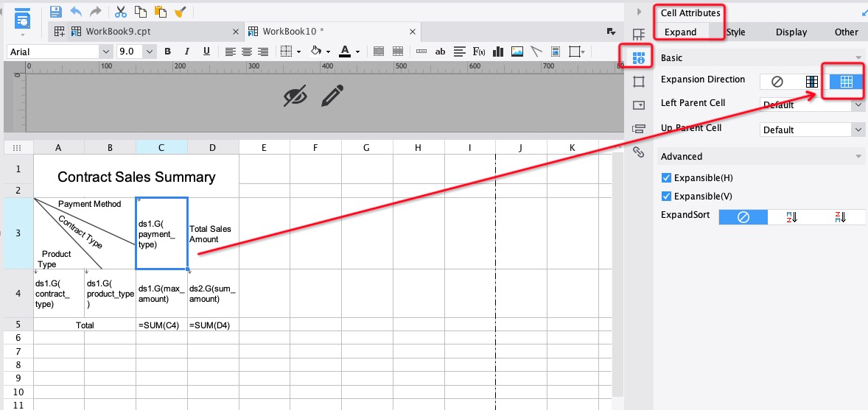Click the Save icon in the top toolbar

[x=56, y=12]
